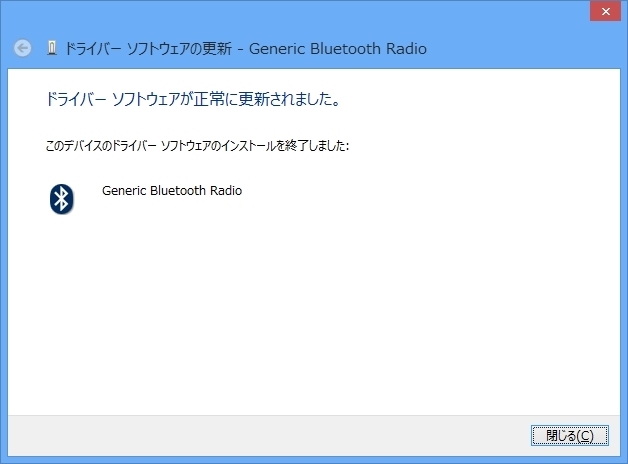Click heading 'ドライバー ソフトウェアが正常に更新されました。'
Viewport: 628px width, 464px height.
pyautogui.click(x=193, y=99)
